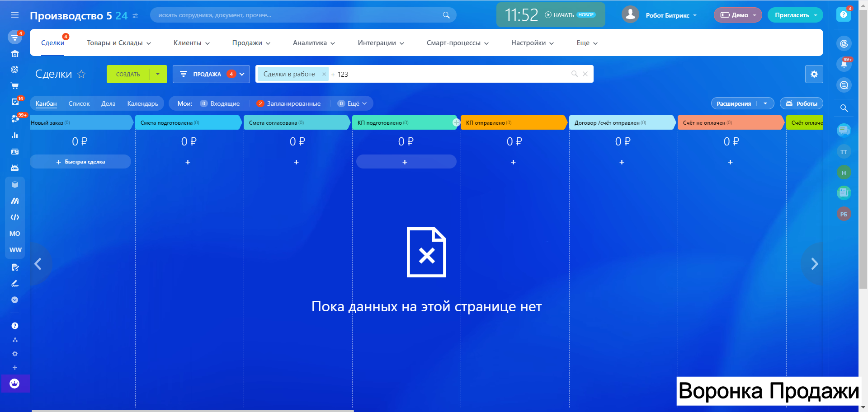The image size is (868, 412).
Task: Open the Календарь view tab
Action: pos(143,103)
